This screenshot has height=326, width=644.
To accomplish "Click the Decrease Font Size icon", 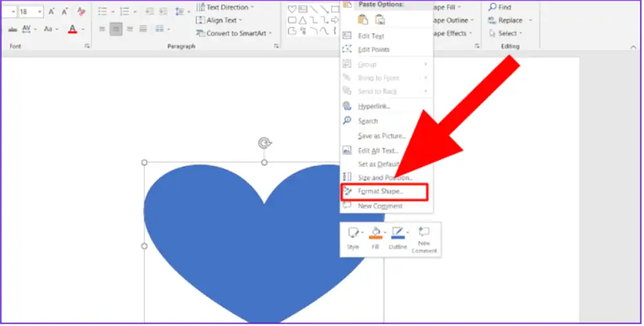I will (x=65, y=12).
